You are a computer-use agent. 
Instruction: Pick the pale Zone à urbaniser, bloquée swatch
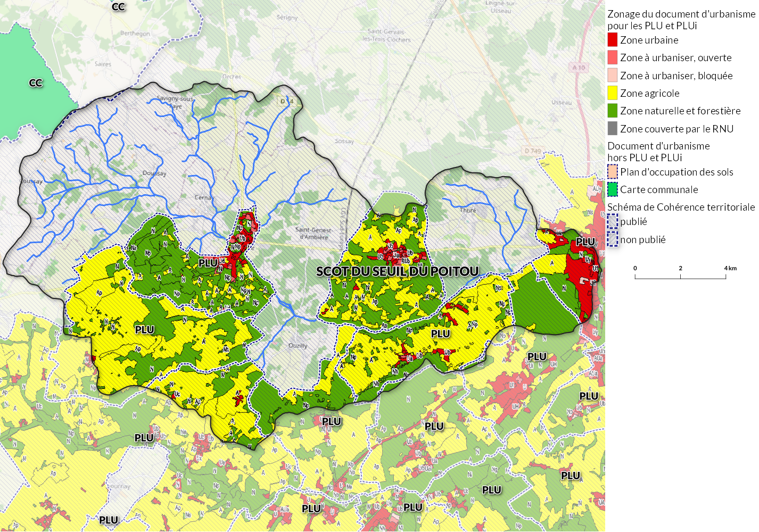[x=613, y=76]
